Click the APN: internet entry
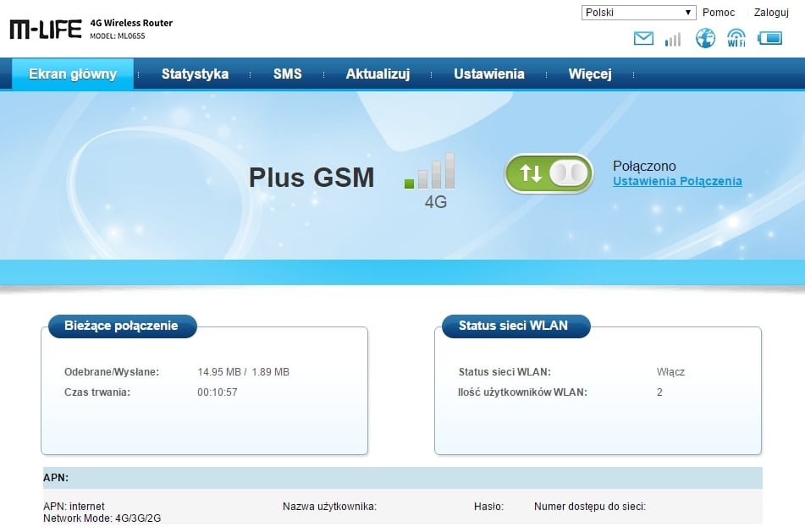 [x=74, y=507]
